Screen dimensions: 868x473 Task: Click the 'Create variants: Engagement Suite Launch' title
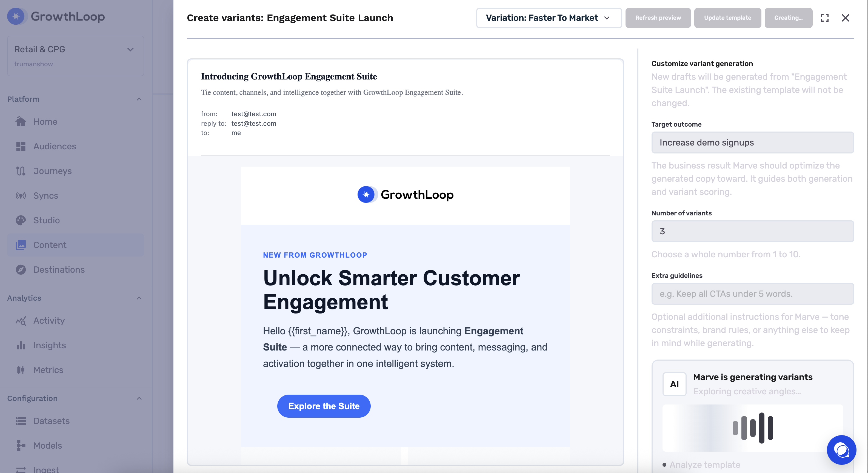[290, 18]
